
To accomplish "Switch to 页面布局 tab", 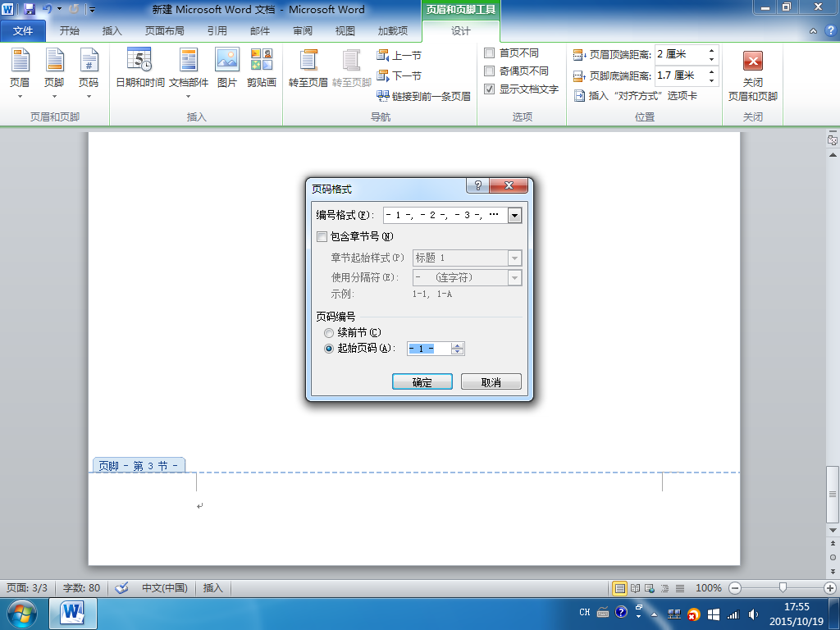I will 164,31.
